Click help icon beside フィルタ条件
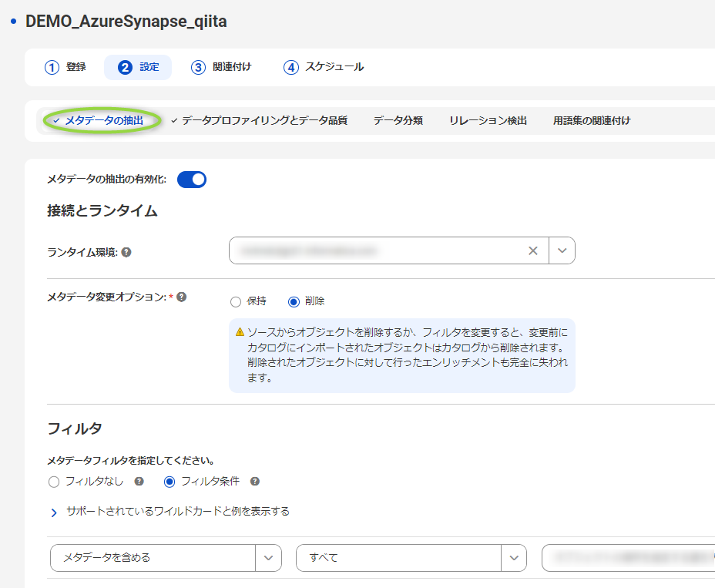This screenshot has width=715, height=588. [x=255, y=481]
